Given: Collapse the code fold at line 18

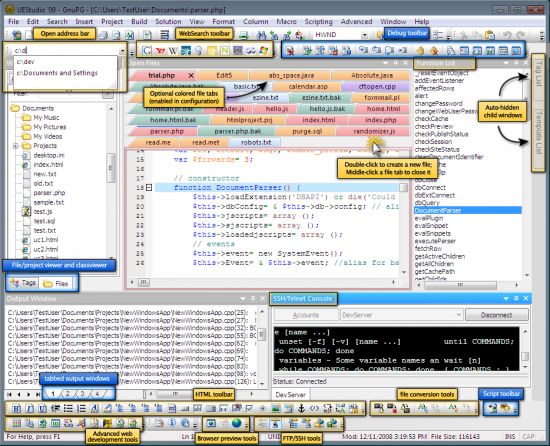Looking at the screenshot, I should coord(149,188).
